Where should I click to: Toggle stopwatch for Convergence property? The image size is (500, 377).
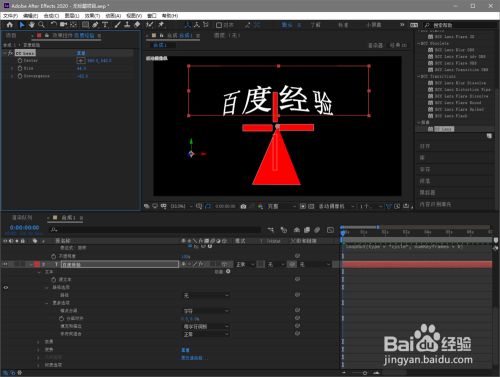(20, 76)
